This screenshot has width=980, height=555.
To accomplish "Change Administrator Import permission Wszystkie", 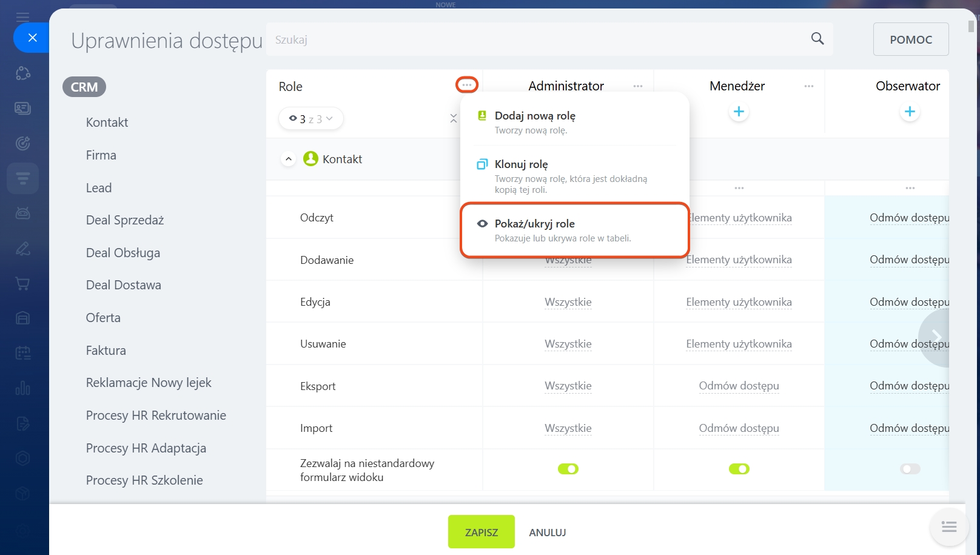I will click(x=568, y=428).
